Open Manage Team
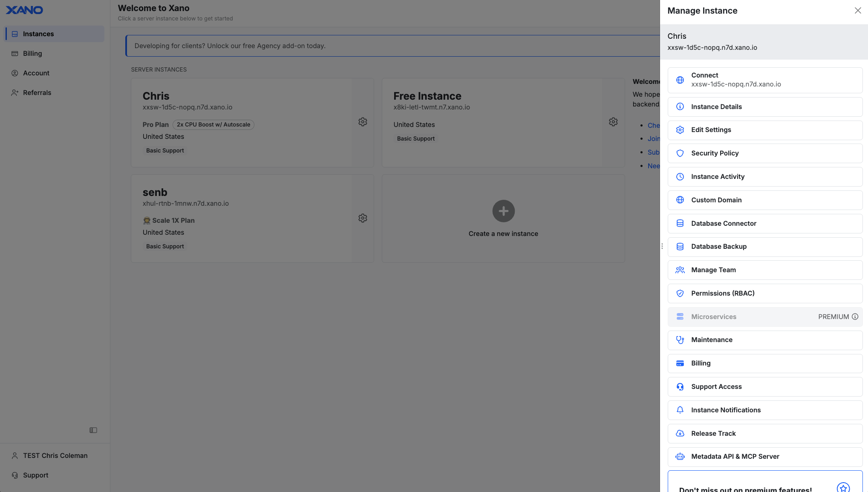The width and height of the screenshot is (868, 492). pos(765,270)
